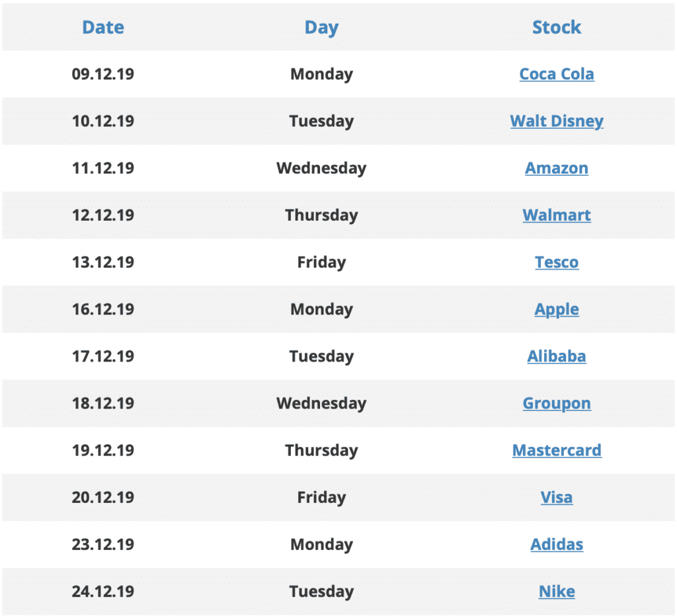The width and height of the screenshot is (677, 616).
Task: Click Friday in the 20.12.19 row
Action: [322, 498]
